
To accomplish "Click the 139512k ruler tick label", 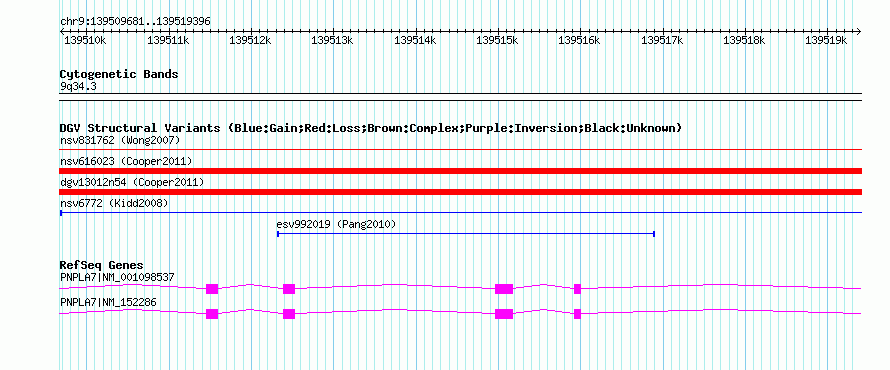I will (249, 40).
